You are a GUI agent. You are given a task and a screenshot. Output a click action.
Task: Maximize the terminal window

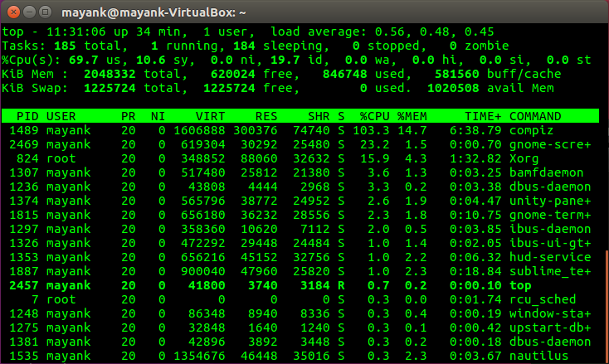click(46, 12)
